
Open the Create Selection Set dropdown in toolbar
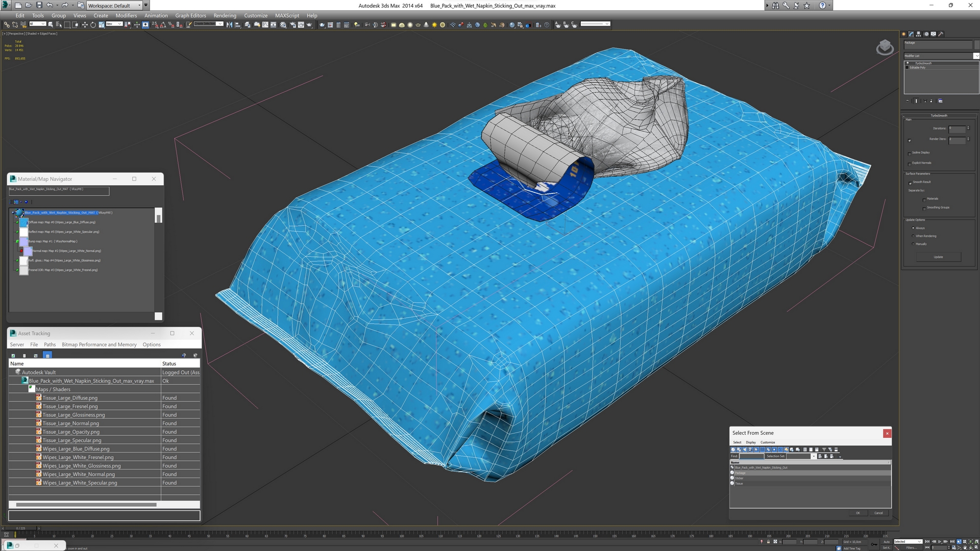coord(208,24)
